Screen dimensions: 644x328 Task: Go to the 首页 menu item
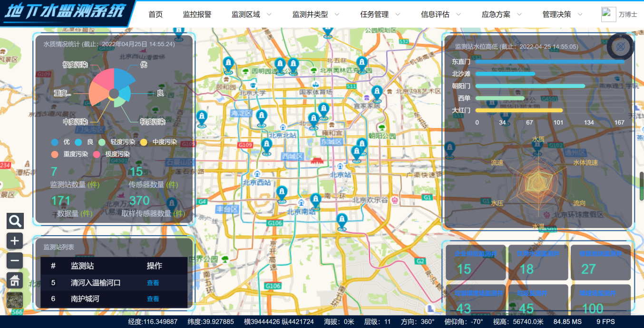(156, 14)
